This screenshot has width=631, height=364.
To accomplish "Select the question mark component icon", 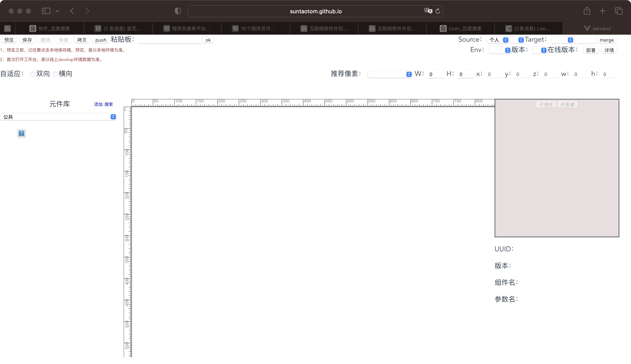I will click(21, 133).
